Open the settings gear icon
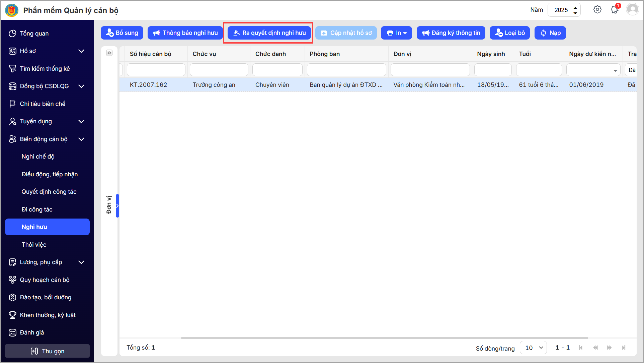644x363 pixels. click(x=597, y=10)
